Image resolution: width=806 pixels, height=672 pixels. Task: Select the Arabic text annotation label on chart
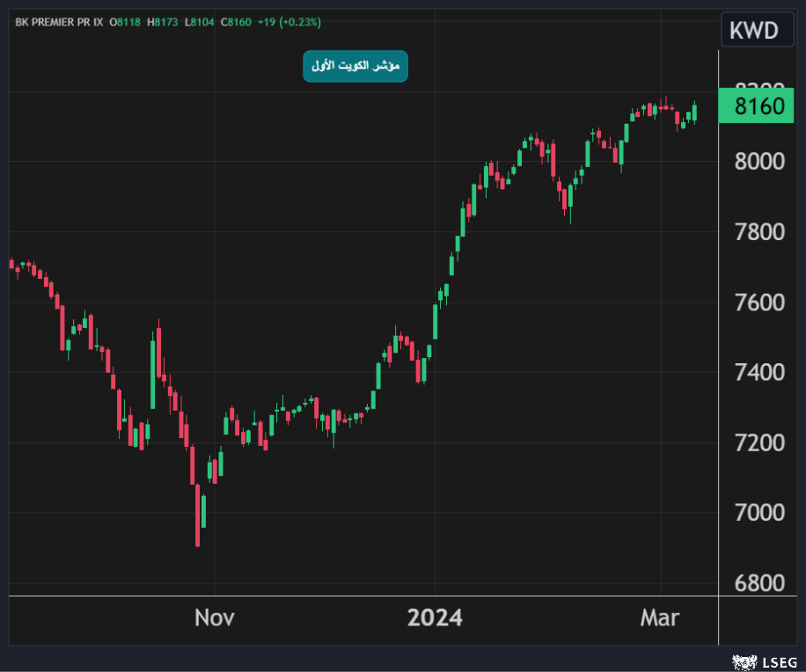point(355,66)
